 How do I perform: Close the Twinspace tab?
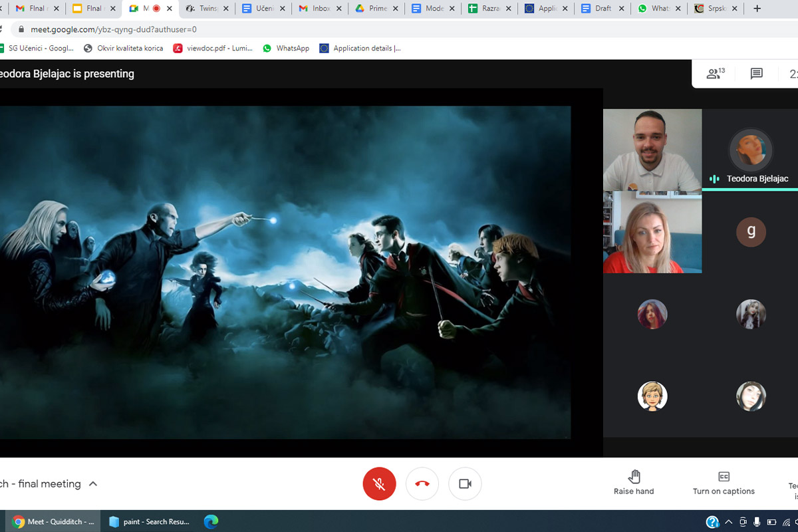pyautogui.click(x=226, y=9)
